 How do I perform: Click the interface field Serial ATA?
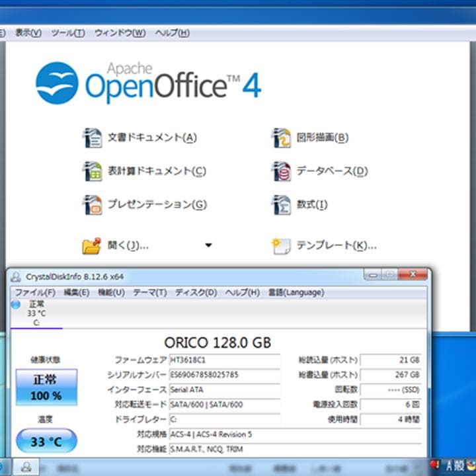225,390
